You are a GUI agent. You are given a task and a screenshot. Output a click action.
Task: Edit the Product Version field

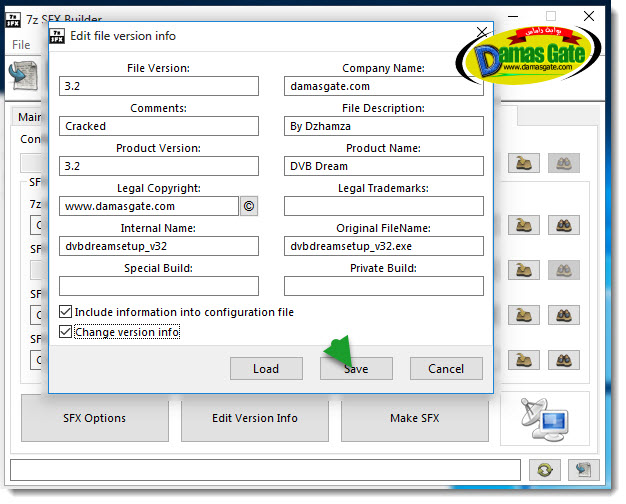point(159,166)
